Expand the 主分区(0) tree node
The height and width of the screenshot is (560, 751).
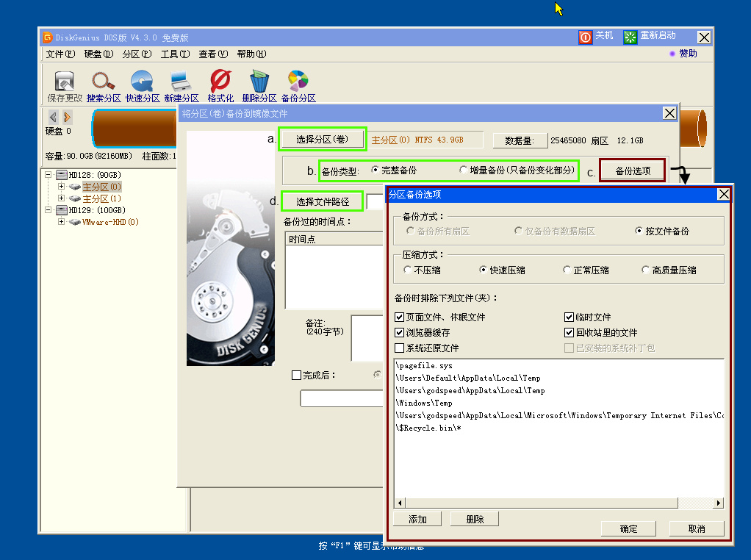click(x=61, y=187)
